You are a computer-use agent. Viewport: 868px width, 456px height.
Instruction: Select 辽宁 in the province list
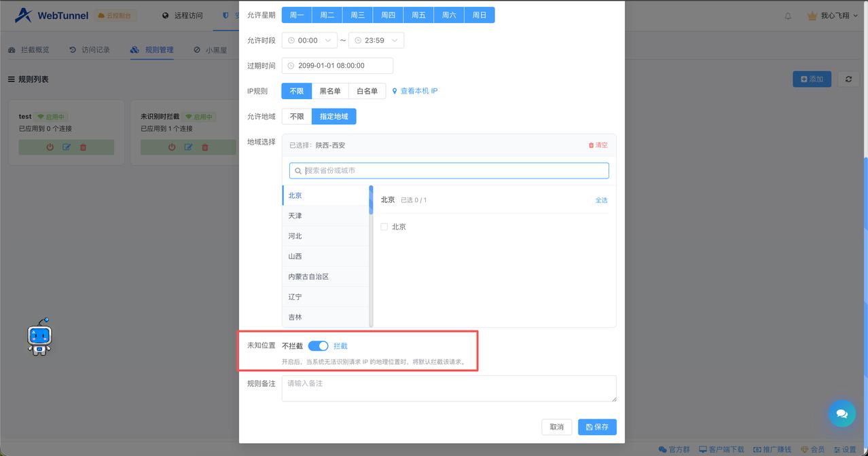click(325, 297)
